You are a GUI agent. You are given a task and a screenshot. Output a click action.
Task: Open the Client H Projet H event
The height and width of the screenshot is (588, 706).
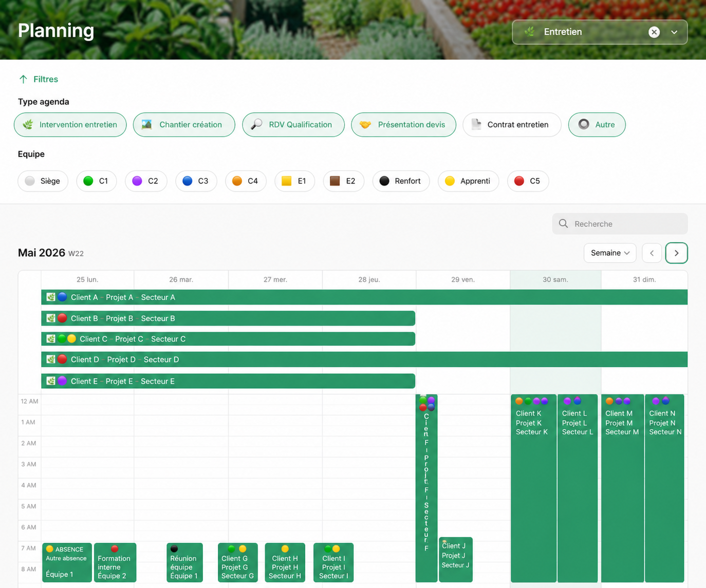[x=285, y=562]
